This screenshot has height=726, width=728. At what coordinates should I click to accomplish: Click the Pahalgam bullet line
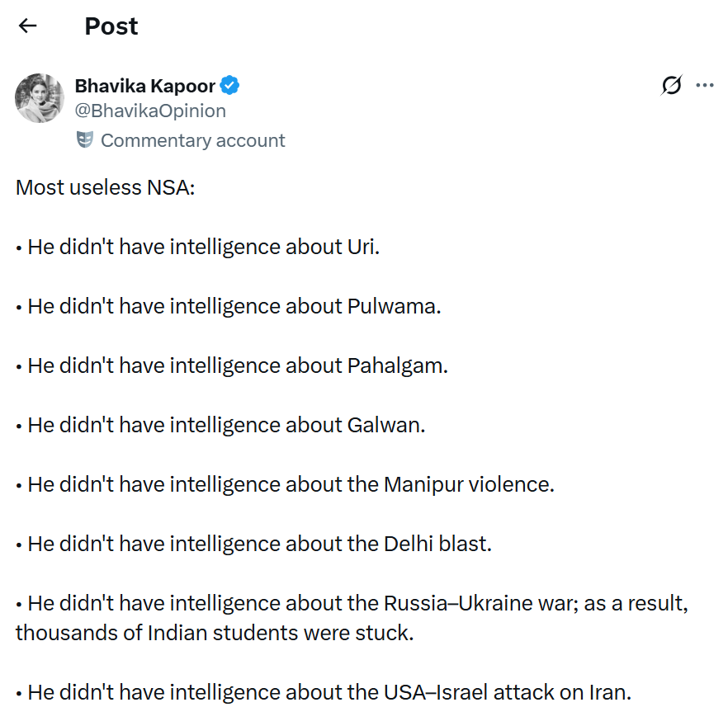232,365
